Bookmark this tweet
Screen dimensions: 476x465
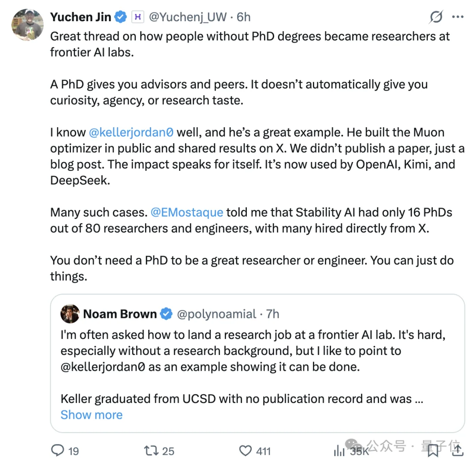(433, 450)
